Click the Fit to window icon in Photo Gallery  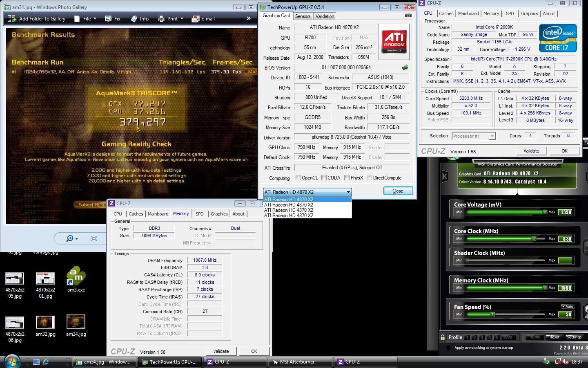click(x=94, y=238)
